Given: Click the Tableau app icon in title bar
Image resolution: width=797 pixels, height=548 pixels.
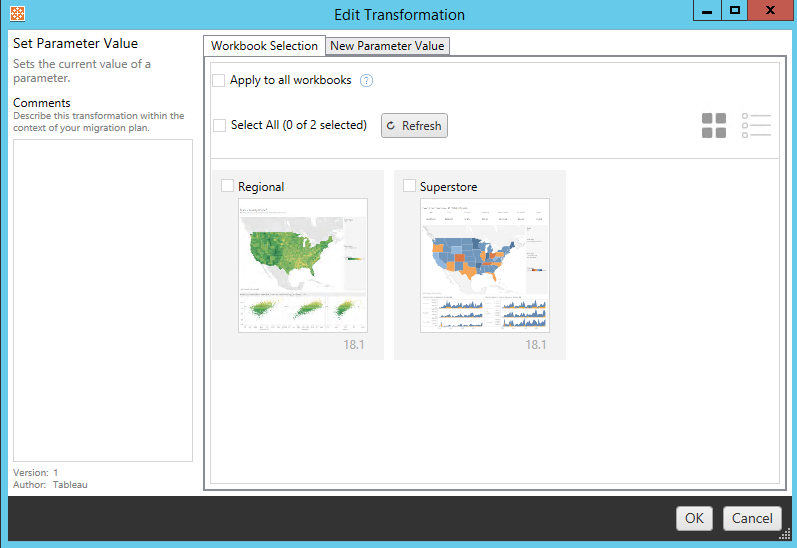Looking at the screenshot, I should pos(16,14).
